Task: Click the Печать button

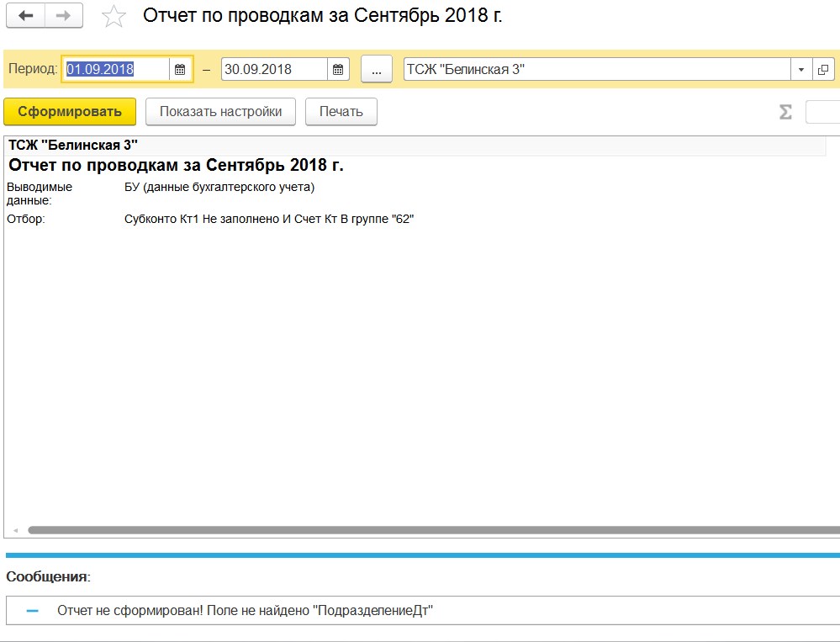Action: [341, 112]
